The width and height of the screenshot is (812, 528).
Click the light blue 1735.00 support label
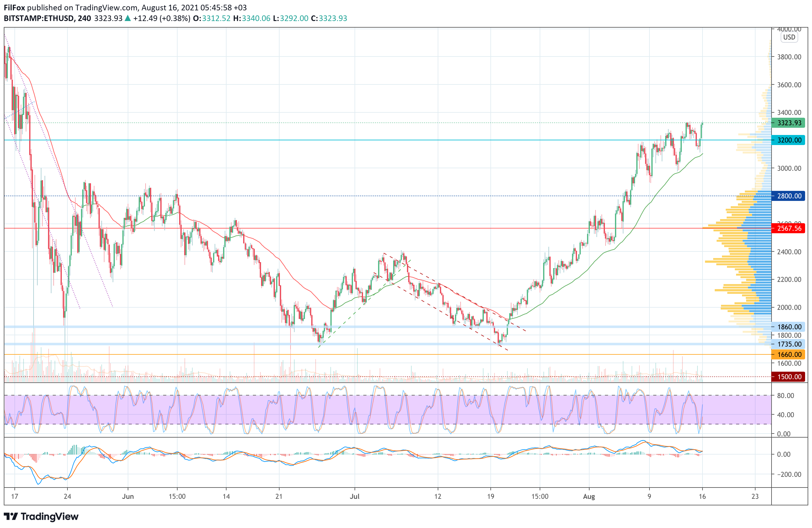point(789,344)
